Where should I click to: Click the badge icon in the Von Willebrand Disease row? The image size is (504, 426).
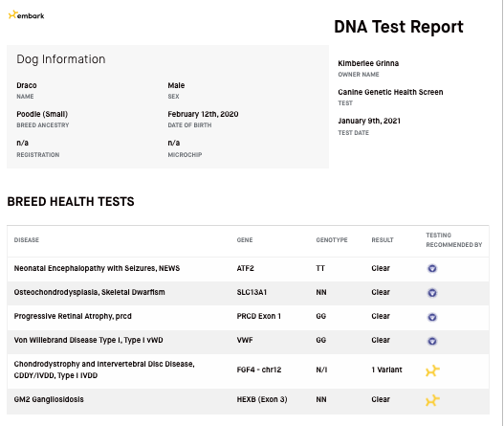tap(432, 341)
